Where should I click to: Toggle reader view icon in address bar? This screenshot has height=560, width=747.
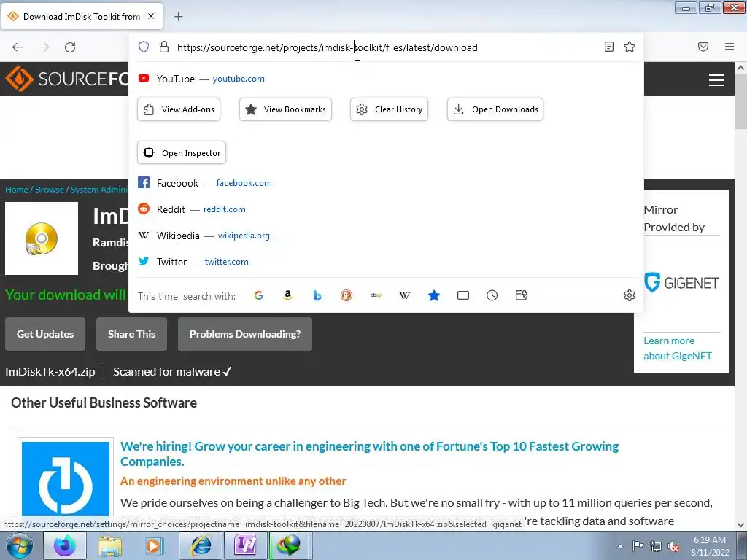[x=609, y=47]
